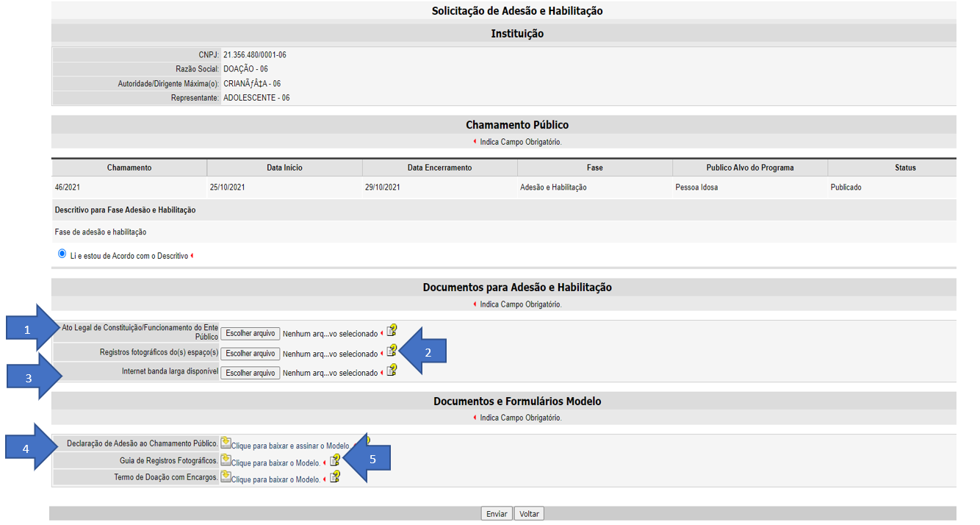Click the Data Encerramento column header
980x525 pixels.
pos(439,168)
